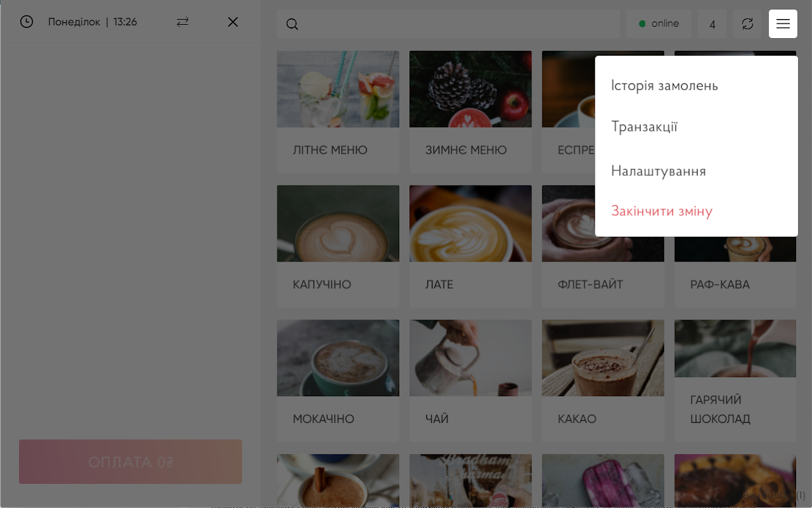Select the КАКАО product image
The image size is (812, 508).
tap(602, 358)
